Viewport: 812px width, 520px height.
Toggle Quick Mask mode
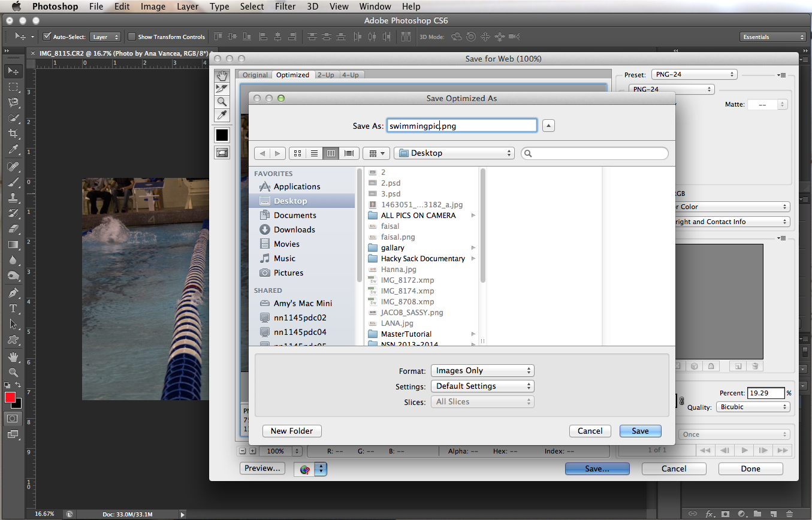13,418
